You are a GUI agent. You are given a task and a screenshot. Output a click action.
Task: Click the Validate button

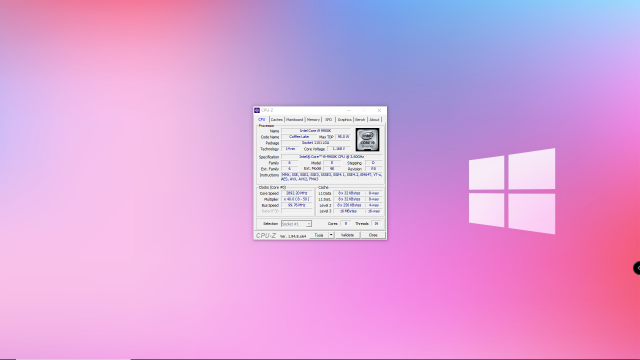click(347, 235)
